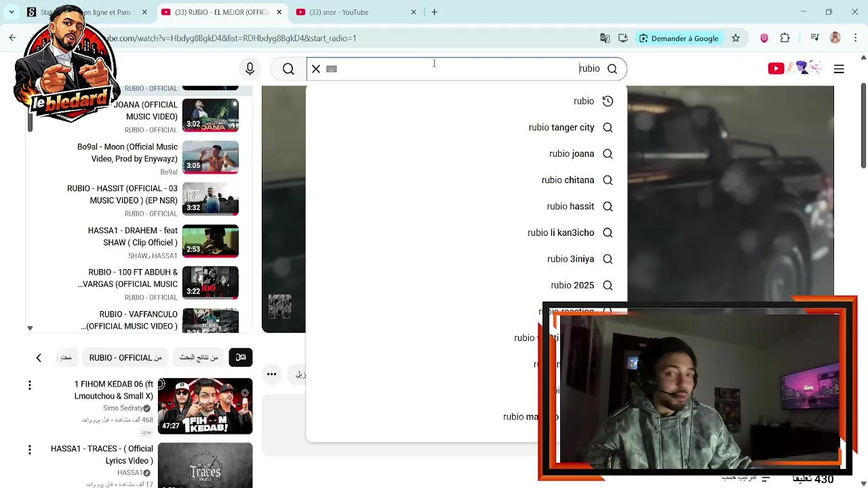Open the red shield extension icon
The height and width of the screenshot is (488, 868).
(x=764, y=38)
